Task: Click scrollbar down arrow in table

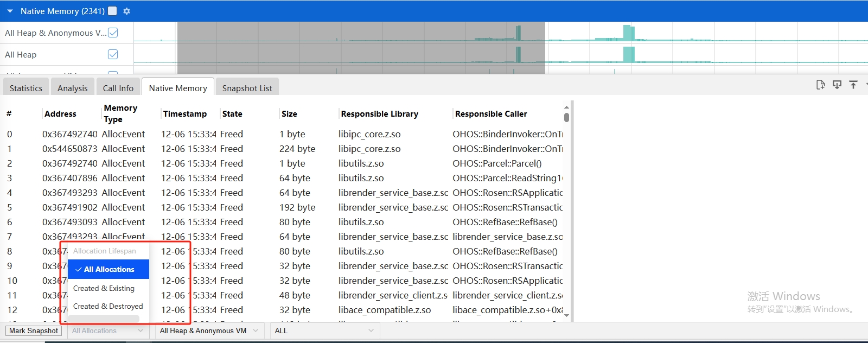Action: (x=566, y=315)
